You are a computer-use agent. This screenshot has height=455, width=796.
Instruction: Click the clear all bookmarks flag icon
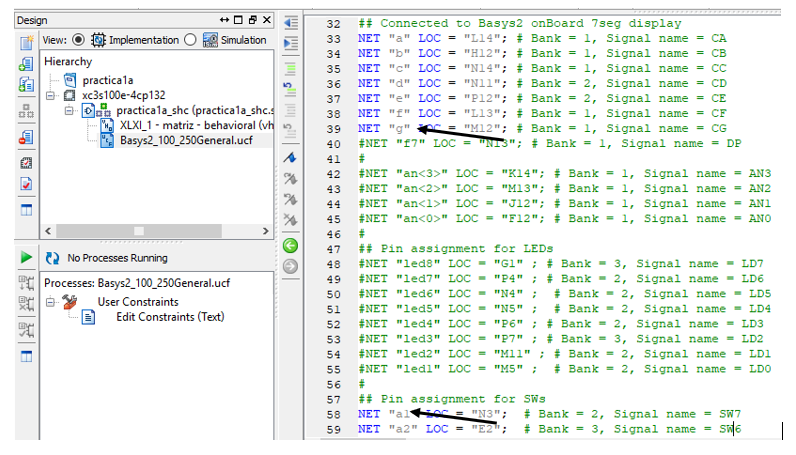(x=290, y=220)
